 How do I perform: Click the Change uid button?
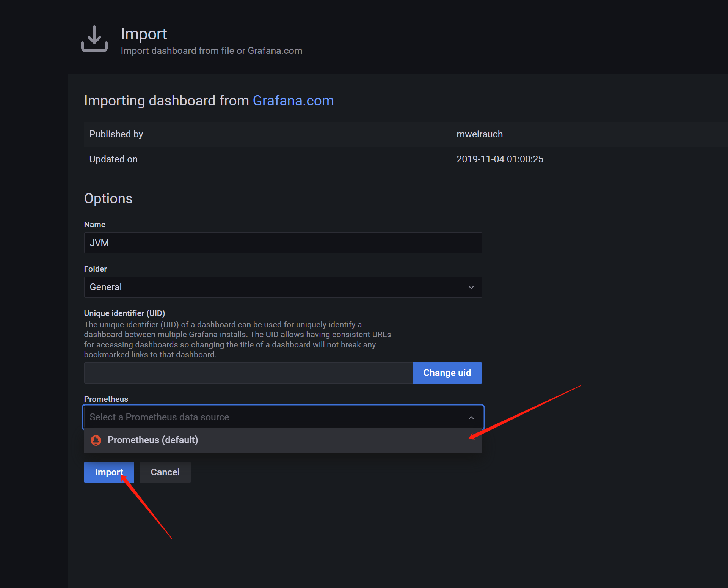(x=447, y=373)
